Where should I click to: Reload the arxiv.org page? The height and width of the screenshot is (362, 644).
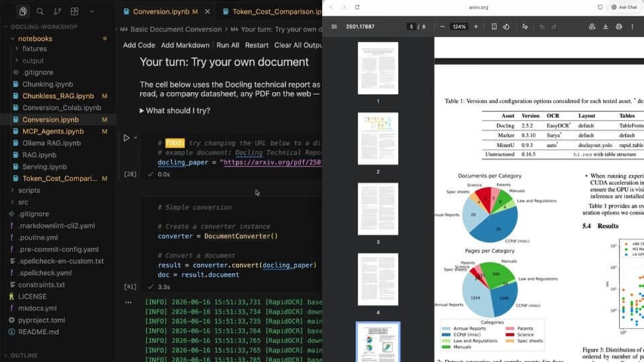[357, 7]
